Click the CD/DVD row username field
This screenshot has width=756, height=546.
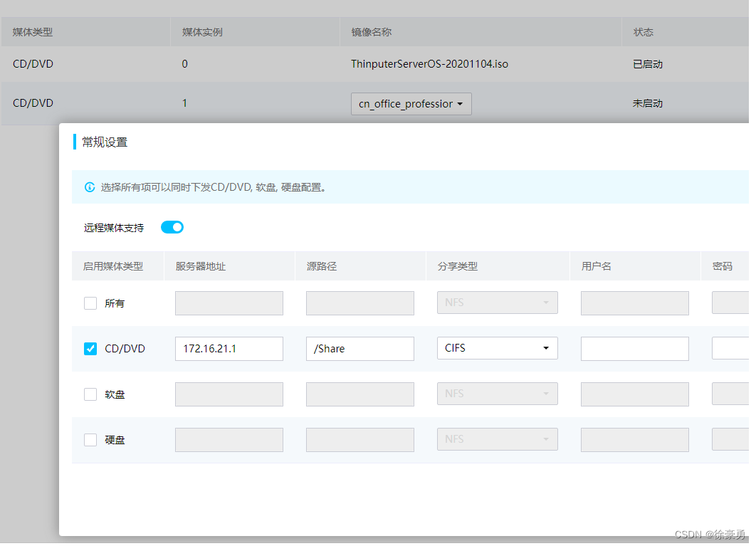634,349
